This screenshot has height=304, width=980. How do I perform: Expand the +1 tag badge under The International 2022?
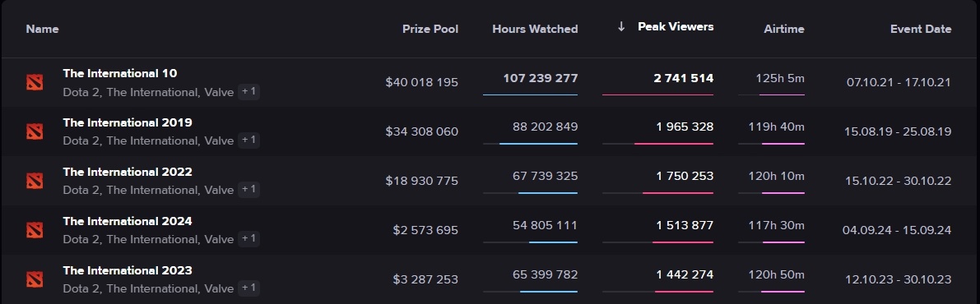248,189
